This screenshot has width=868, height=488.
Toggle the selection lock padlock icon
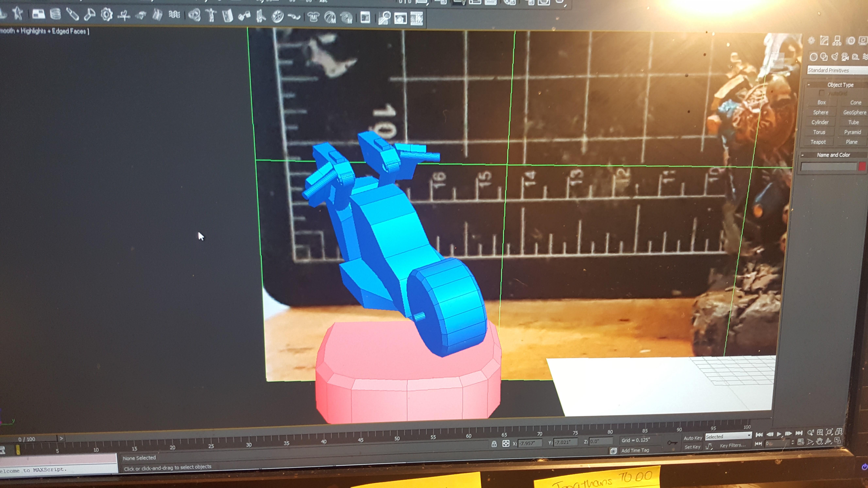pos(494,444)
